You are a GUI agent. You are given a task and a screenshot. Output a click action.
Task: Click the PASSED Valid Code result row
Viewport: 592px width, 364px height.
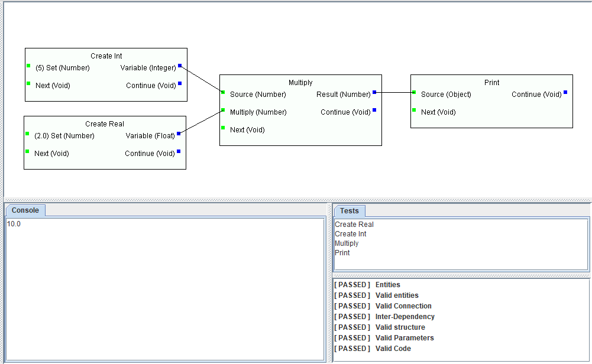pos(372,349)
